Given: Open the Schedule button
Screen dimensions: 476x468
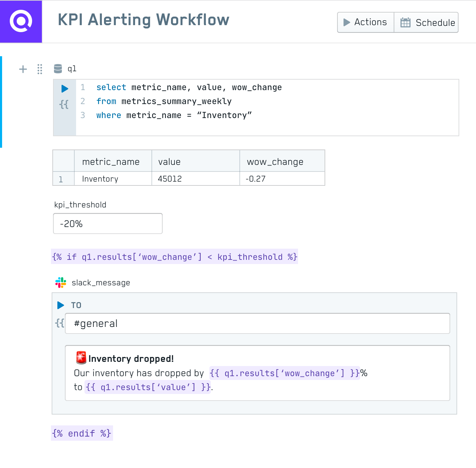Looking at the screenshot, I should point(426,22).
